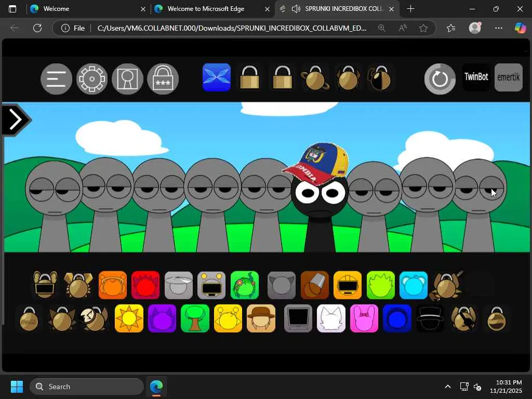Click the last gray idle character
Viewport: 532px width, 399px height.
478,206
